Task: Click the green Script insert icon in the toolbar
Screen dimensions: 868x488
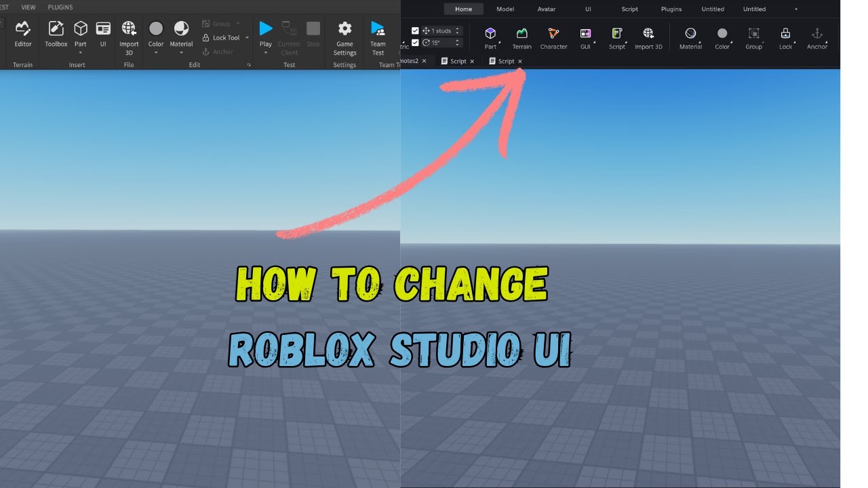Action: tap(616, 33)
